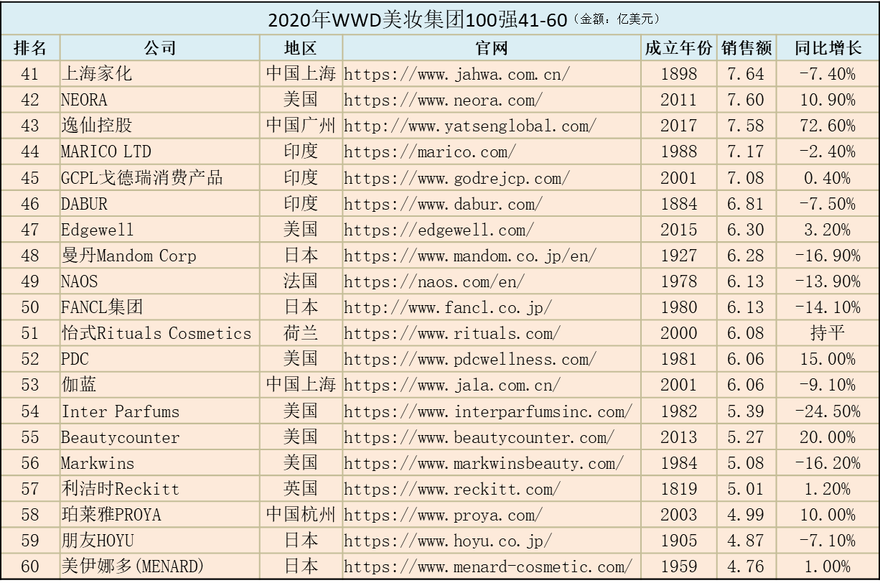This screenshot has width=880, height=588.
Task: Open the fancl.co.jp website link
Action: pyautogui.click(x=448, y=307)
